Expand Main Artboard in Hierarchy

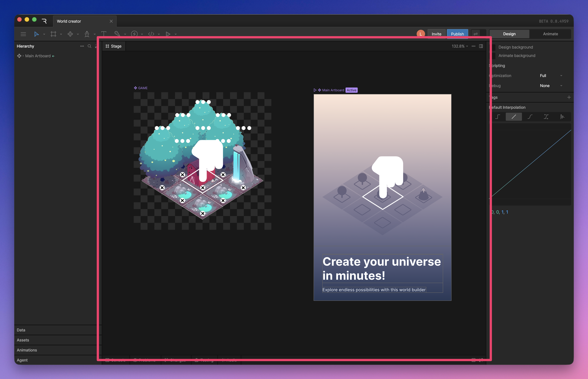coord(23,56)
